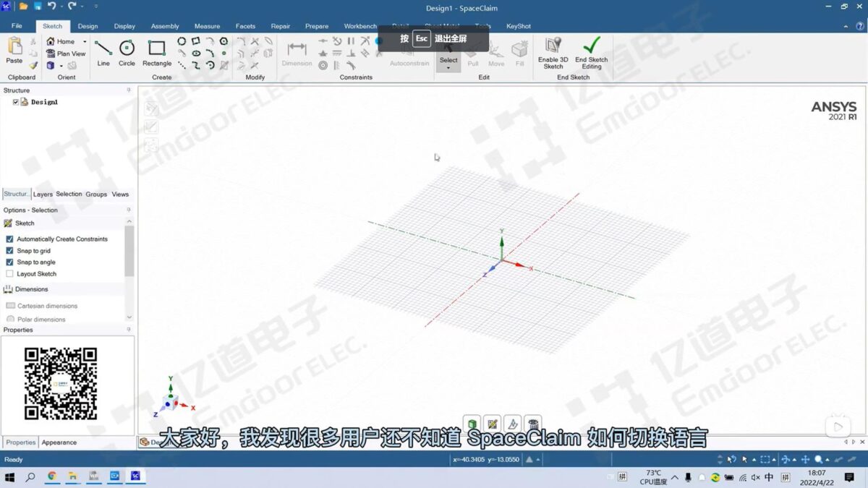Switch to the Assembly ribbon tab

(x=165, y=26)
